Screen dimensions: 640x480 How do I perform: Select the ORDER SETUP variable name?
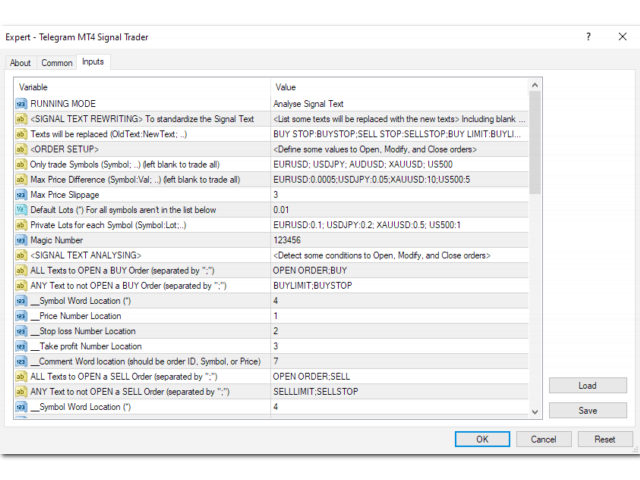tap(64, 149)
